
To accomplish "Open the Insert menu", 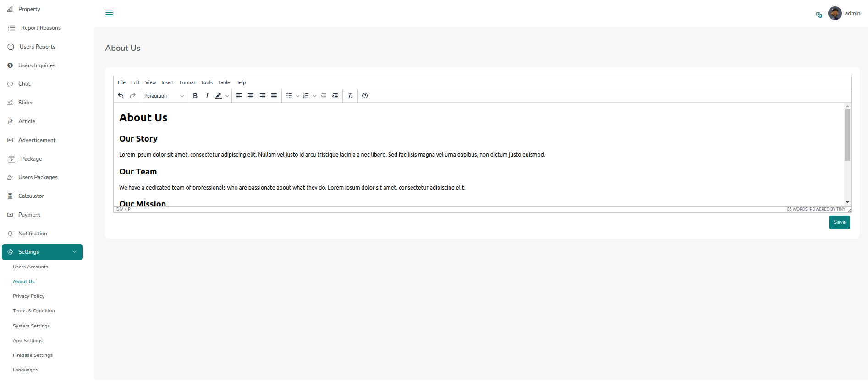I will pos(168,82).
